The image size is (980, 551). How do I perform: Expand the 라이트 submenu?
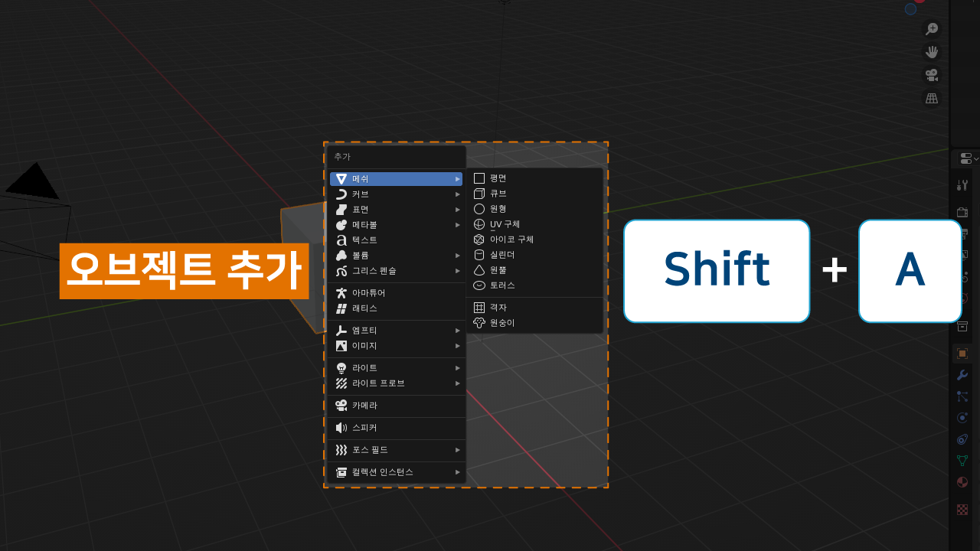point(396,368)
